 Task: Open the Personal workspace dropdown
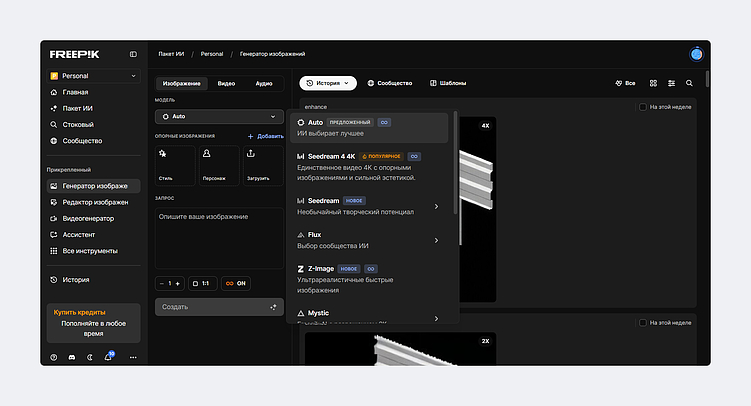[93, 76]
